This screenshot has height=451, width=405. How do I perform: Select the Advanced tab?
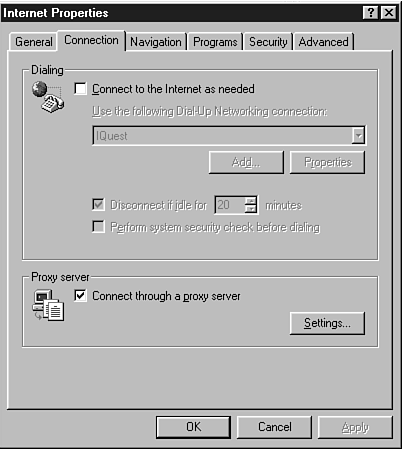(323, 42)
